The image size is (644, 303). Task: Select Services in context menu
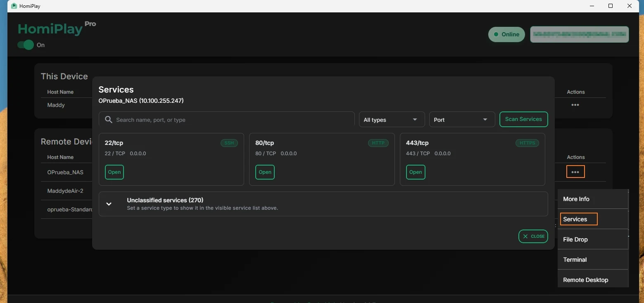pos(593,219)
